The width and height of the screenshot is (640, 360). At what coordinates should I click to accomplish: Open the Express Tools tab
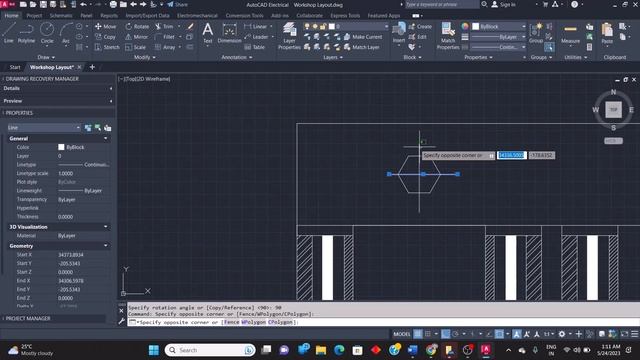[345, 16]
